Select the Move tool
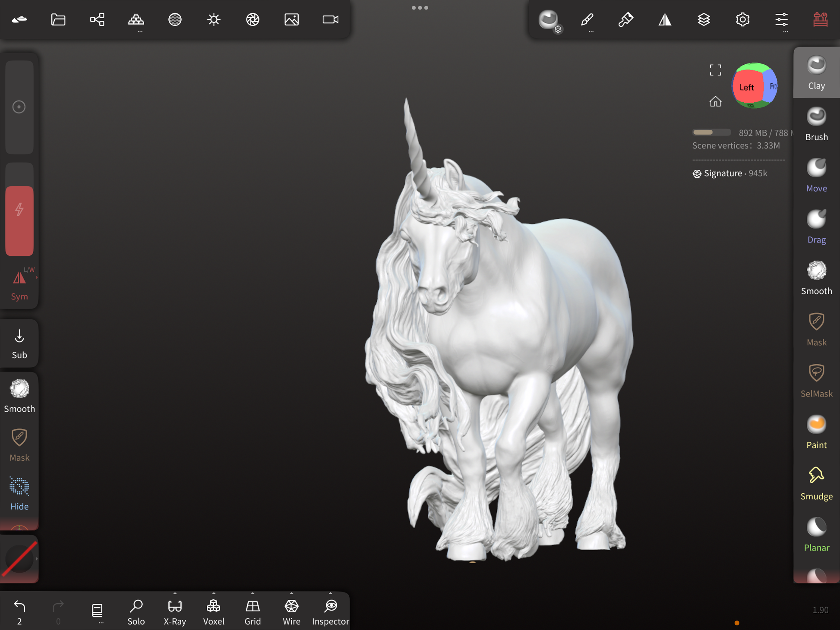Image resolution: width=840 pixels, height=630 pixels. coord(816,175)
